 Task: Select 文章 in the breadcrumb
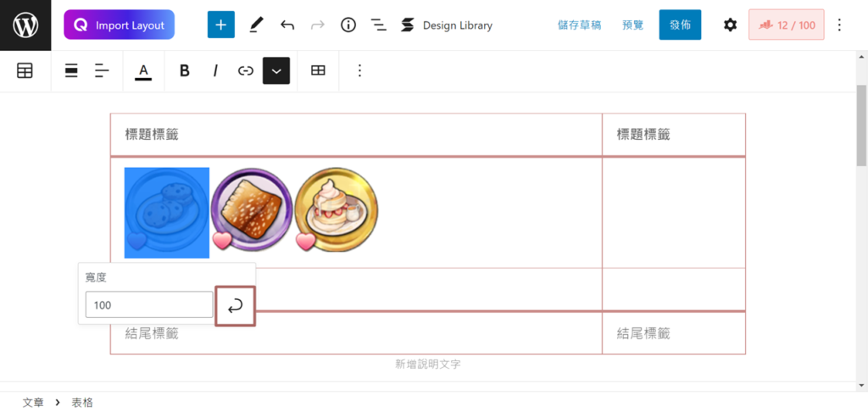tap(33, 403)
